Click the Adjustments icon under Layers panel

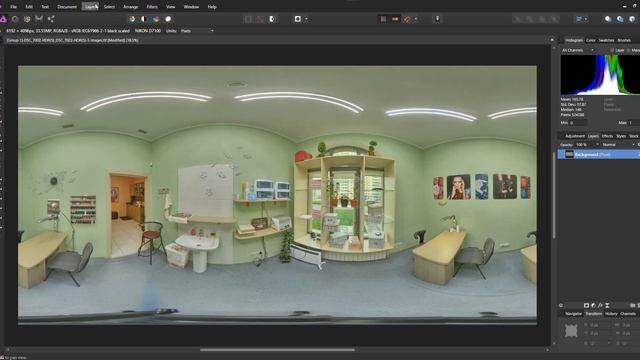click(593, 305)
